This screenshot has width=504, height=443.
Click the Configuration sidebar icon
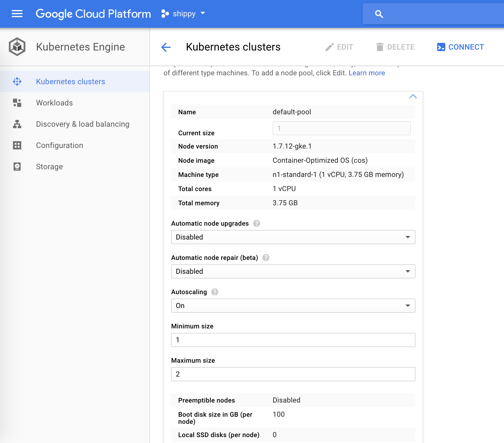[17, 145]
